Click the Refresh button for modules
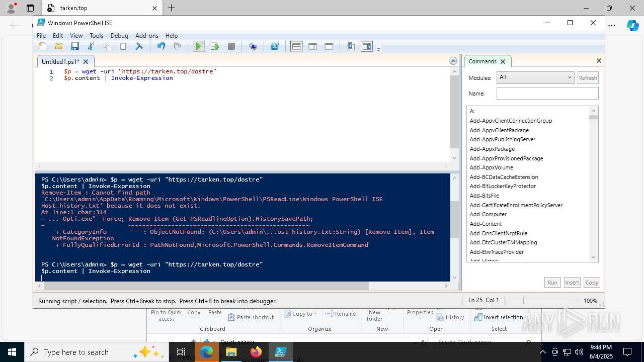Viewport: 644px width, 362px height. click(x=588, y=78)
